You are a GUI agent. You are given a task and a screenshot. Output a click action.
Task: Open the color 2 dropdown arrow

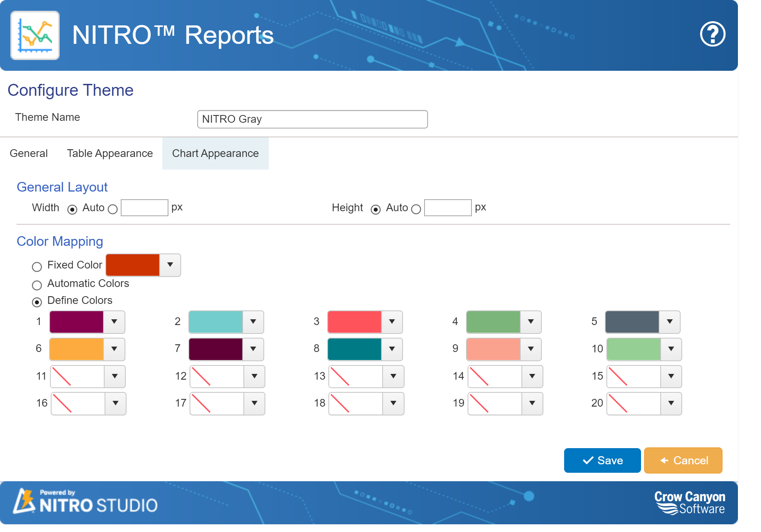(253, 322)
